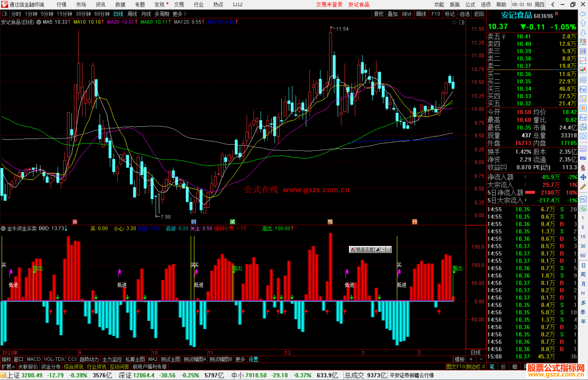Click the four-way move arrows icon
Viewport: 588px width, 380px height.
583,177
